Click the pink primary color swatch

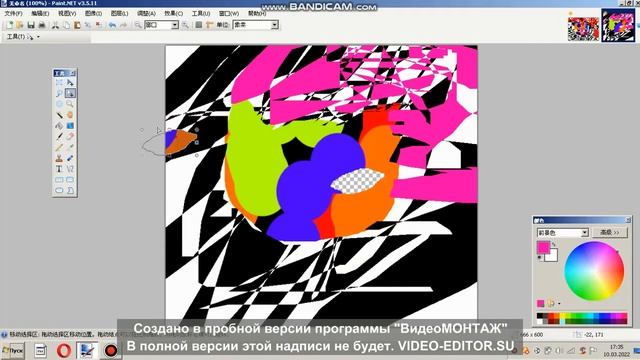(543, 247)
